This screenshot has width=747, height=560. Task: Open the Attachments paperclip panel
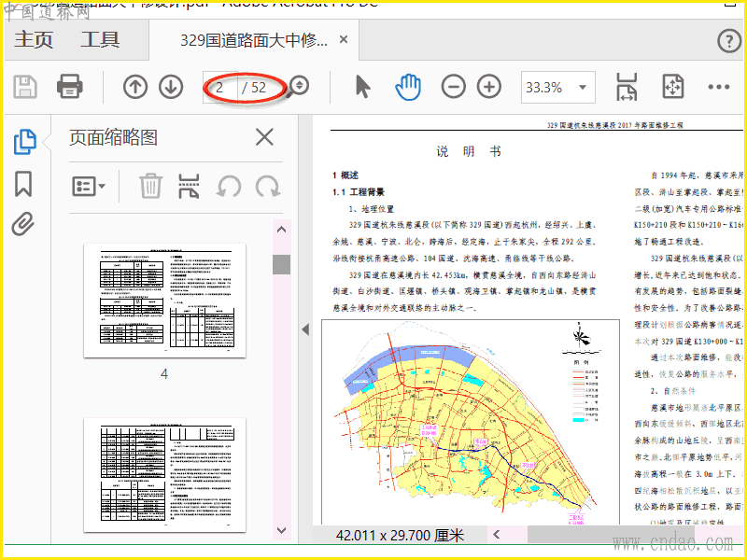[23, 224]
